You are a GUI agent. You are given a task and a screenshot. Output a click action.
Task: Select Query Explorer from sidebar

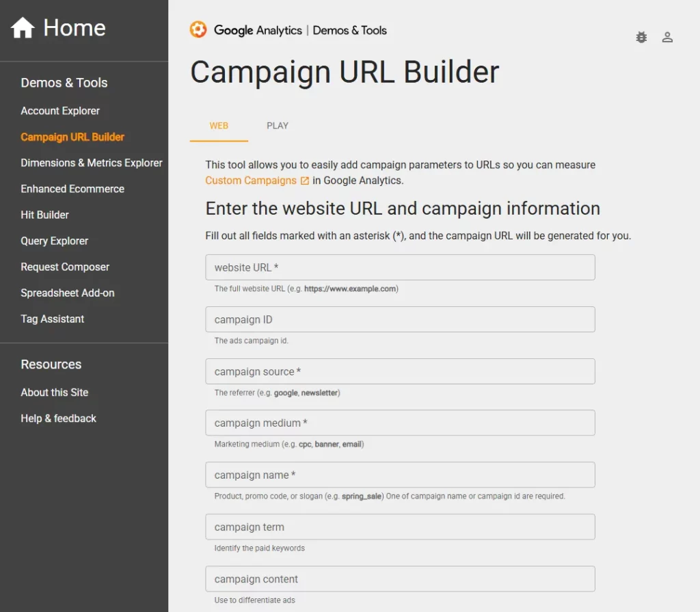(x=55, y=241)
